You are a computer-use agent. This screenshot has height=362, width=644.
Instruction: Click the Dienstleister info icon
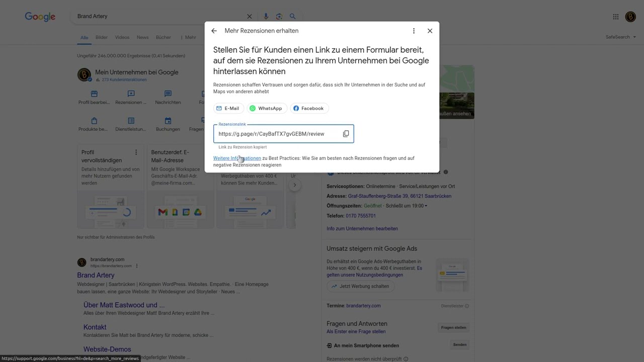[x=467, y=306]
